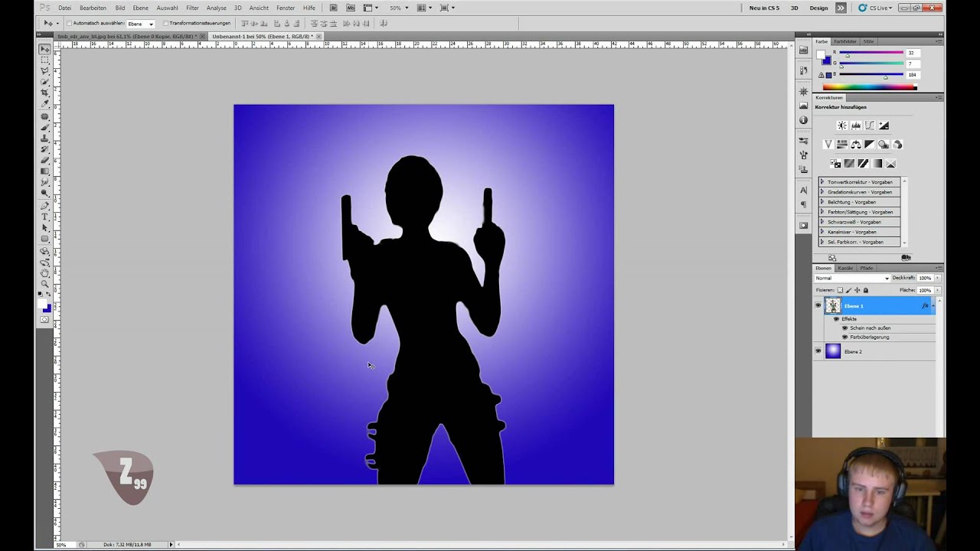This screenshot has height=551, width=980.
Task: Open the Filter menu
Action: tap(192, 8)
